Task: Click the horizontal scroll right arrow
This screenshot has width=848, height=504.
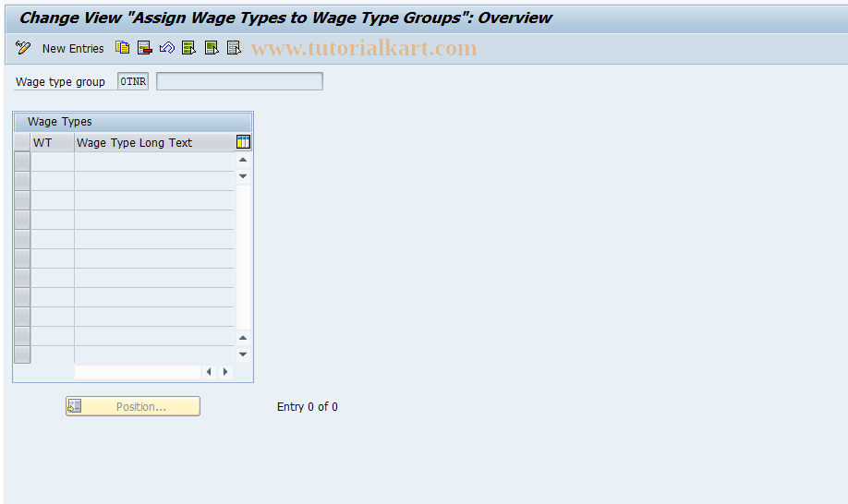Action: [225, 372]
